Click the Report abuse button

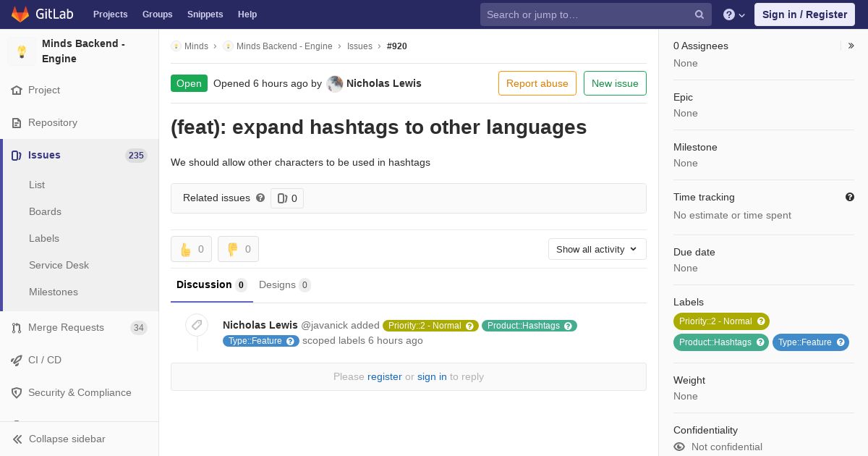(537, 83)
